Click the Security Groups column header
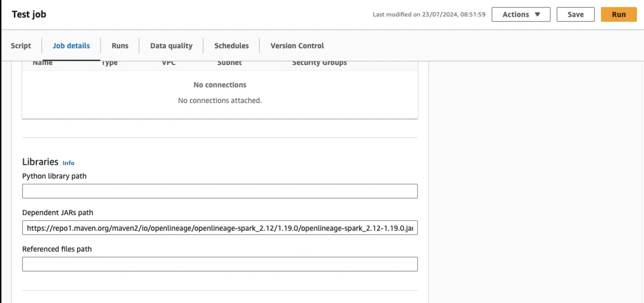The width and height of the screenshot is (644, 303). click(x=319, y=64)
